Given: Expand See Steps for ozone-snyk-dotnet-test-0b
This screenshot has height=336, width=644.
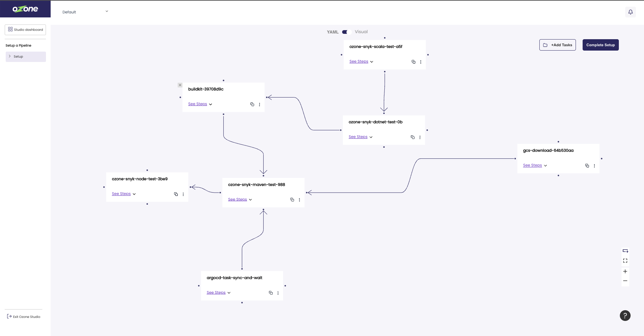Looking at the screenshot, I should tap(361, 137).
